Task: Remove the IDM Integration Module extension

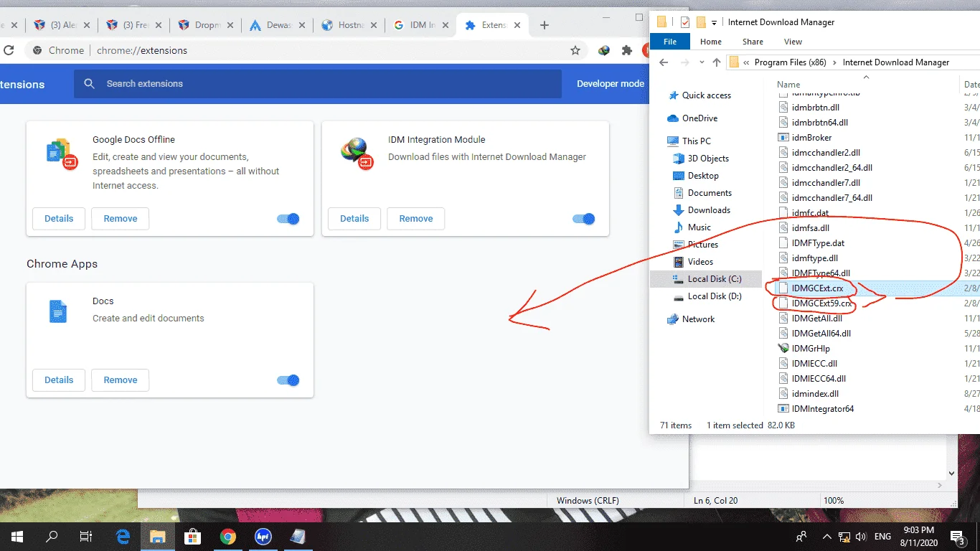Action: (416, 219)
